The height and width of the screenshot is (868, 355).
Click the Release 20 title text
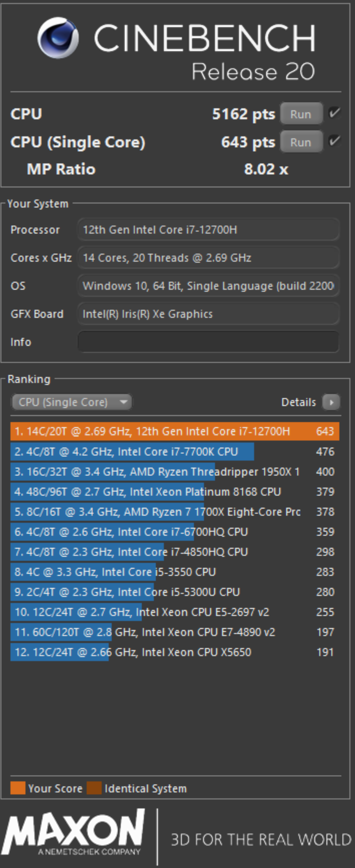click(253, 72)
